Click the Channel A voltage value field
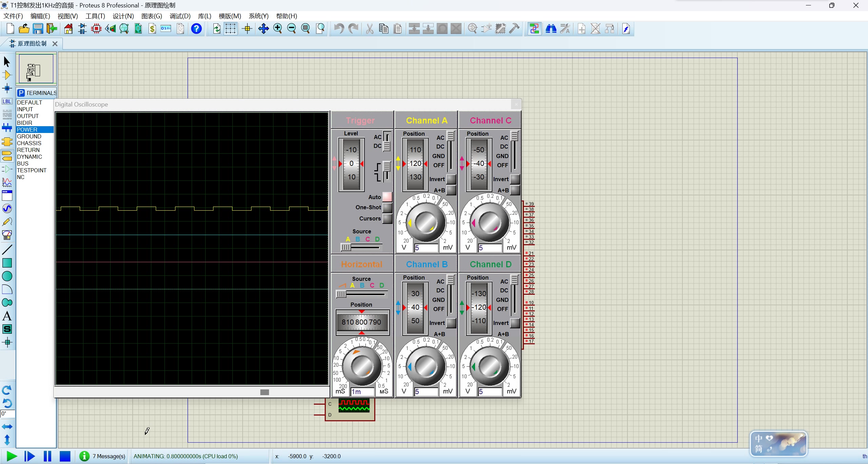Screen dimensions: 868x464 pyautogui.click(x=426, y=248)
